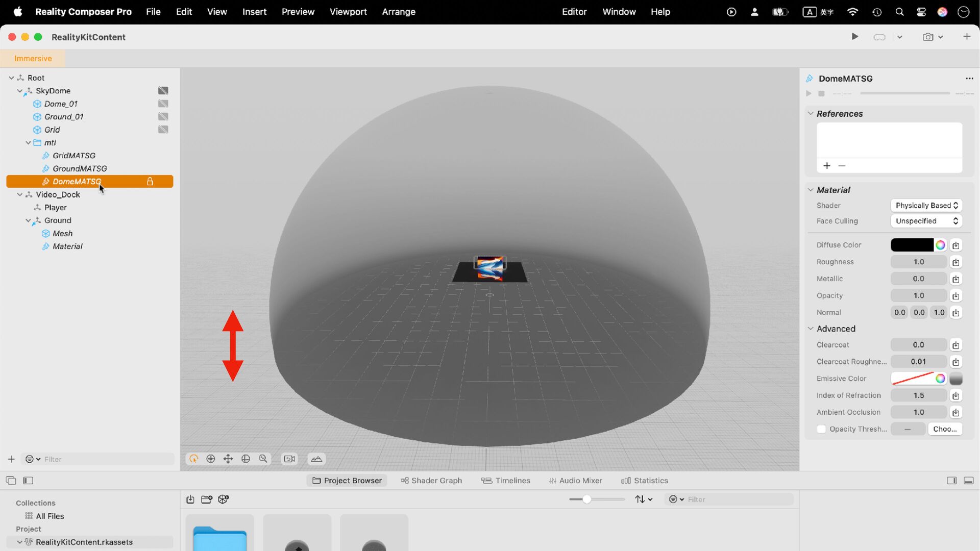Toggle the inspector panel icon at bottom right
The image size is (980, 551).
(x=951, y=481)
